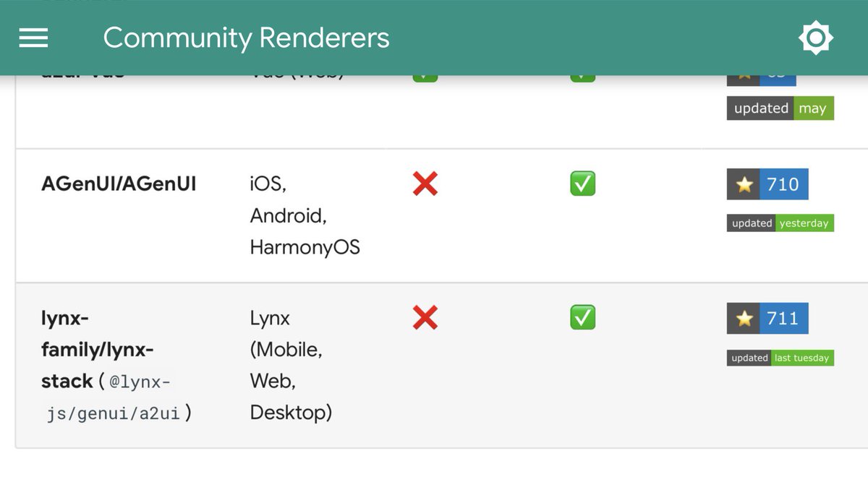
Task: Click the red cross in AGenUI row
Action: tap(425, 184)
